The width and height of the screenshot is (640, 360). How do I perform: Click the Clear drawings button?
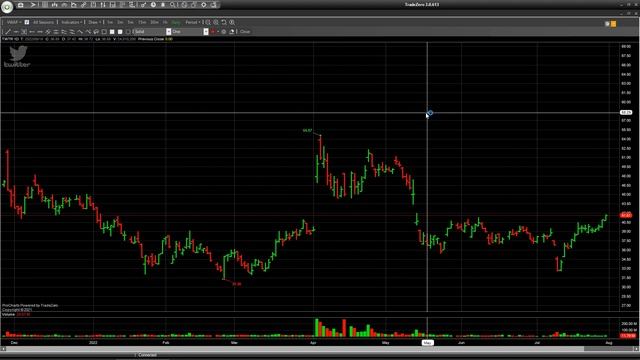pos(244,32)
